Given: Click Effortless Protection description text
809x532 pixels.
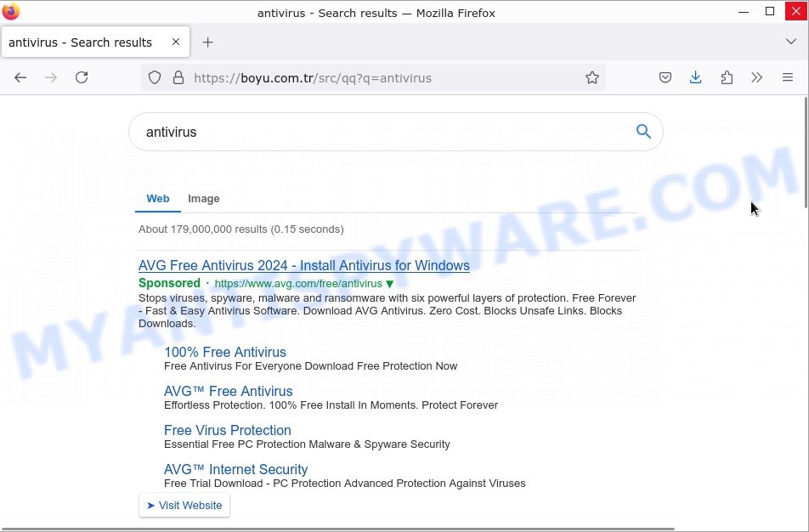Looking at the screenshot, I should [x=331, y=405].
